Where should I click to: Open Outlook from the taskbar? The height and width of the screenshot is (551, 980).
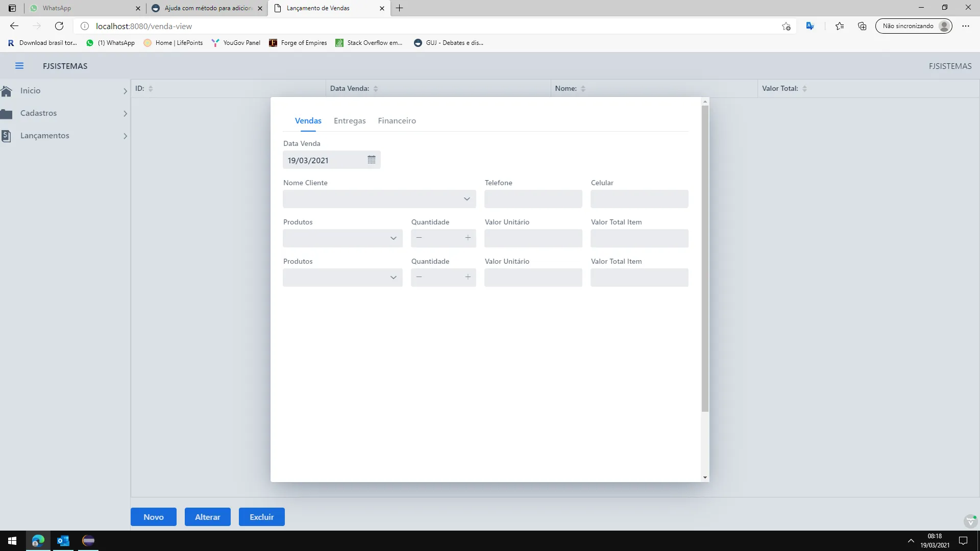click(x=63, y=541)
